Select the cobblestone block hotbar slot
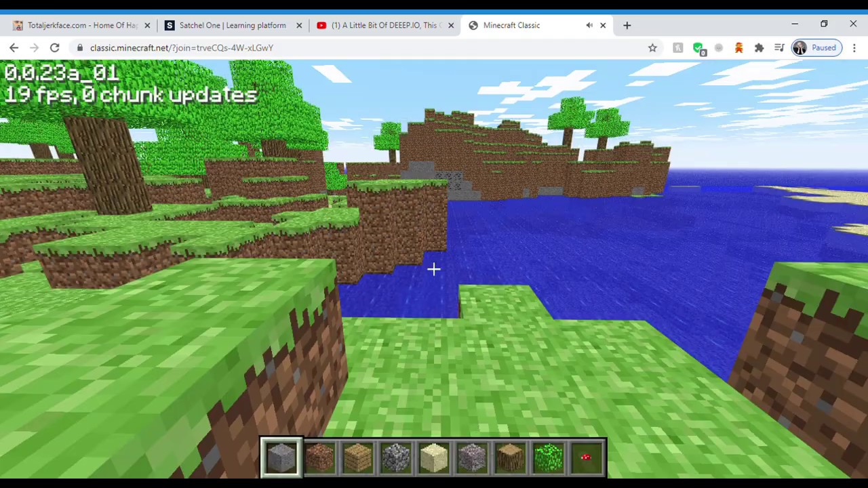Image resolution: width=868 pixels, height=488 pixels. click(396, 458)
